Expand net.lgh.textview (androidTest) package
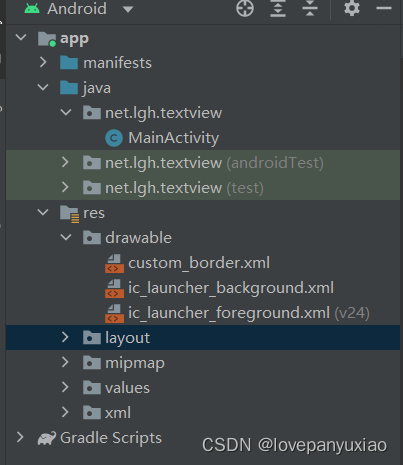 coord(65,162)
